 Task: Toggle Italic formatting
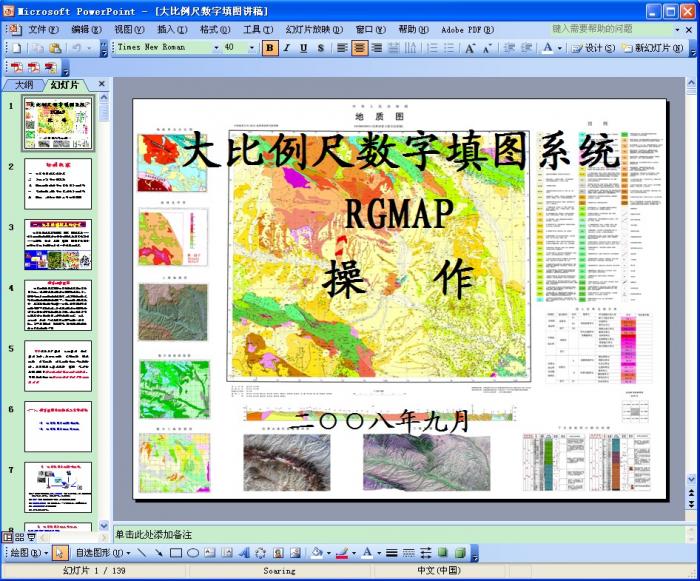(287, 47)
